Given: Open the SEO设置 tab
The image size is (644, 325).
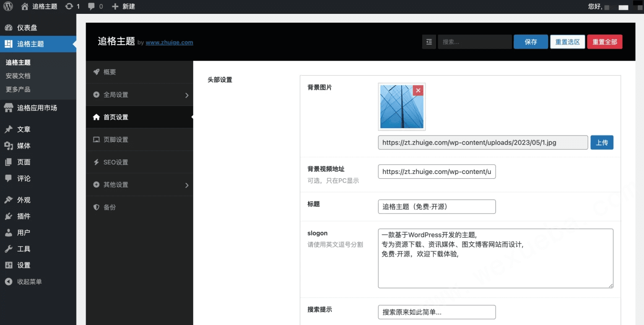Looking at the screenshot, I should pyautogui.click(x=140, y=162).
